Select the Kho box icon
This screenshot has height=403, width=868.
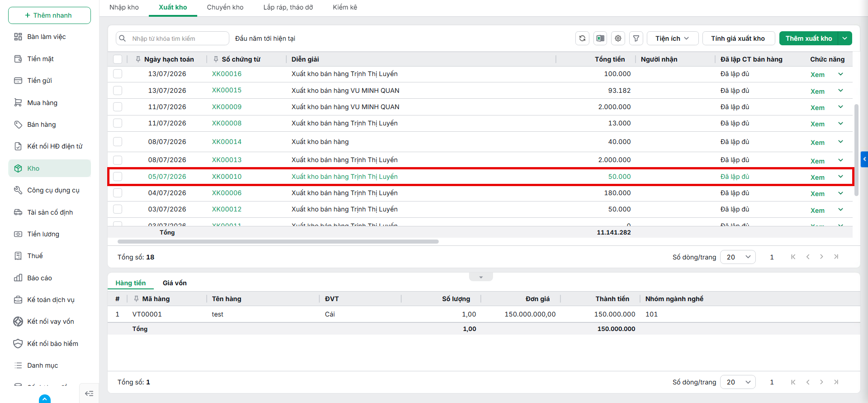pos(18,168)
